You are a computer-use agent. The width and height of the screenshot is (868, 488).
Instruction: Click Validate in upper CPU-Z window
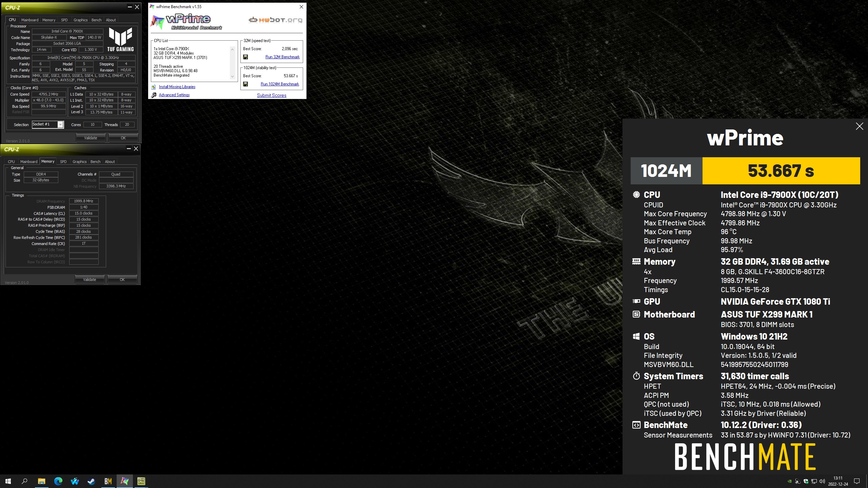coord(91,138)
